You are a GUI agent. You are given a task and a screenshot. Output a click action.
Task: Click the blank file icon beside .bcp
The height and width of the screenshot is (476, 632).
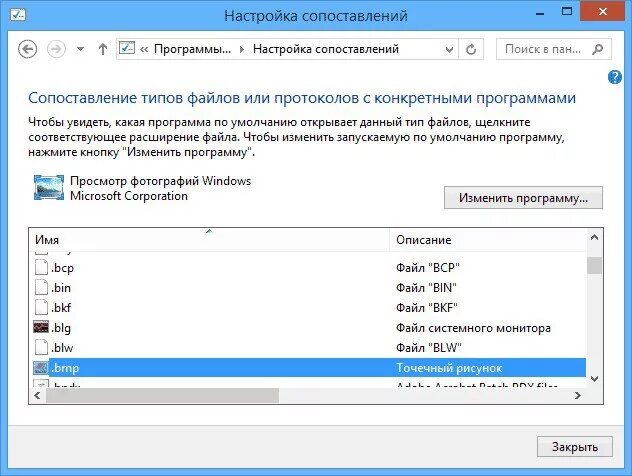tap(41, 267)
